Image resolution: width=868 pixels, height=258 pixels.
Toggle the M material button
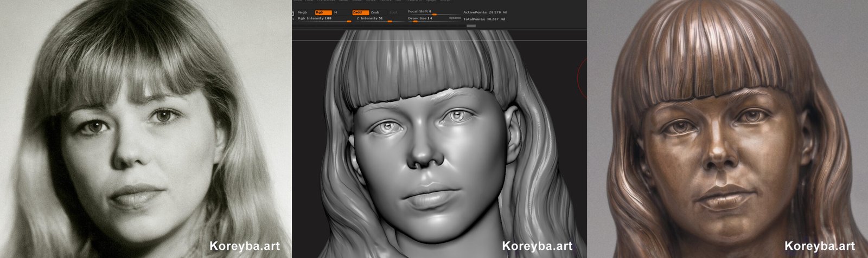[x=336, y=12]
